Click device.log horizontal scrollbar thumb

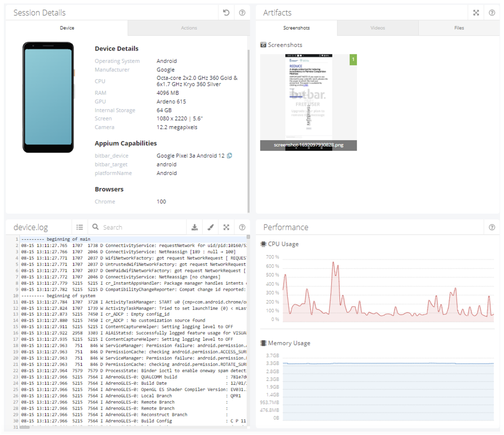(x=25, y=427)
